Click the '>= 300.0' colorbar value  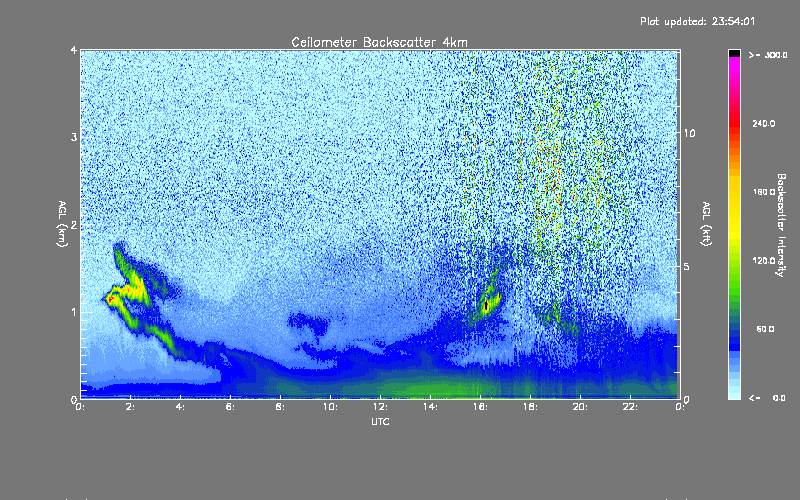click(x=768, y=55)
